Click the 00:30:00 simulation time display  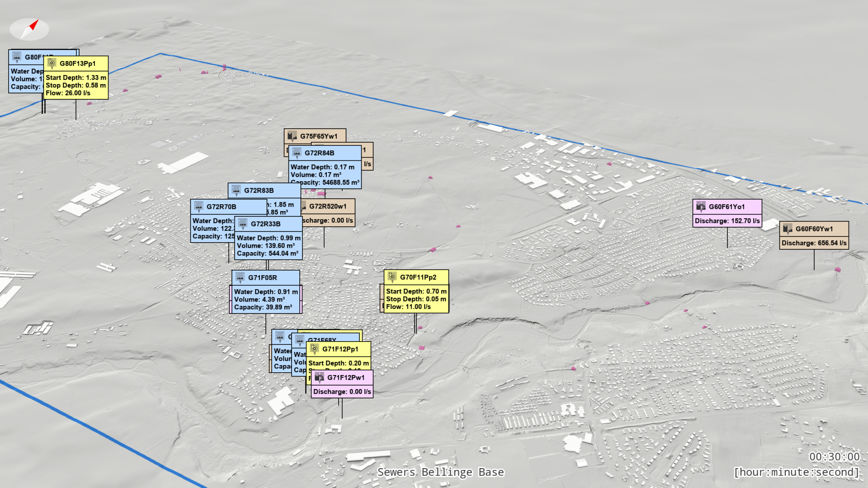(834, 456)
